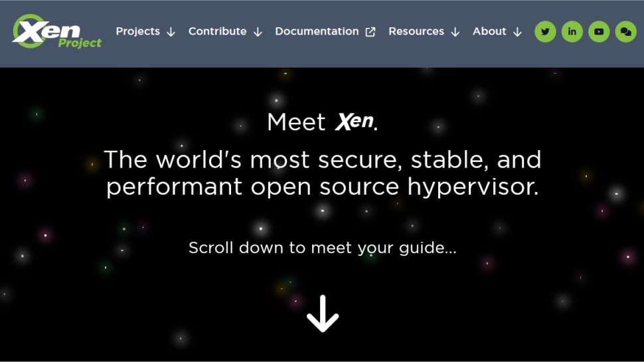Click the arrow beside About
The width and height of the screenshot is (644, 362).
(x=517, y=32)
